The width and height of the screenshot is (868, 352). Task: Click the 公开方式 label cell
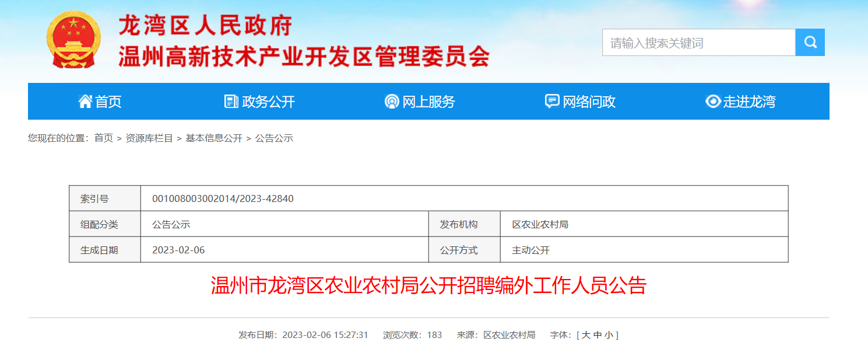465,250
